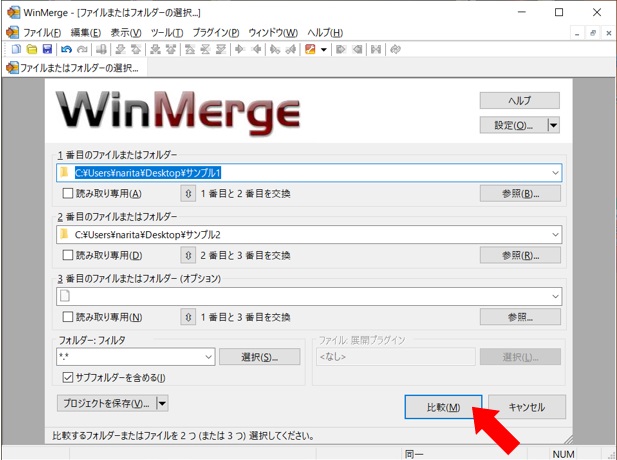Click WinMerge app icon in menu bar

[12, 32]
